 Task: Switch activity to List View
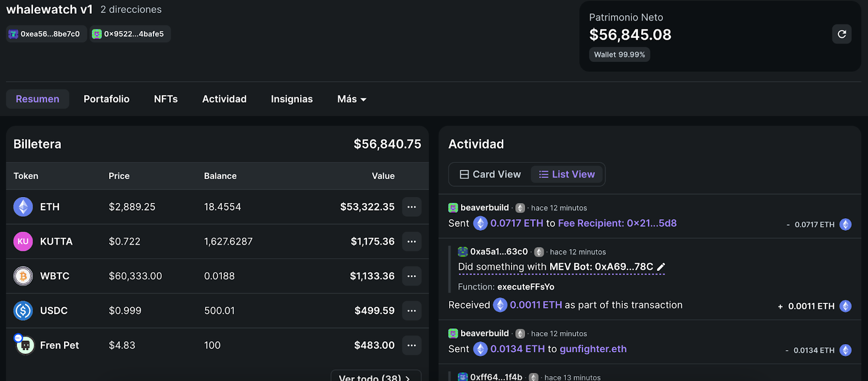(x=566, y=174)
